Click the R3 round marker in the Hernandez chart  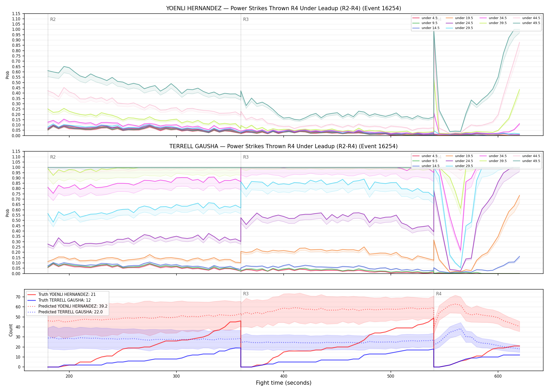(246, 19)
